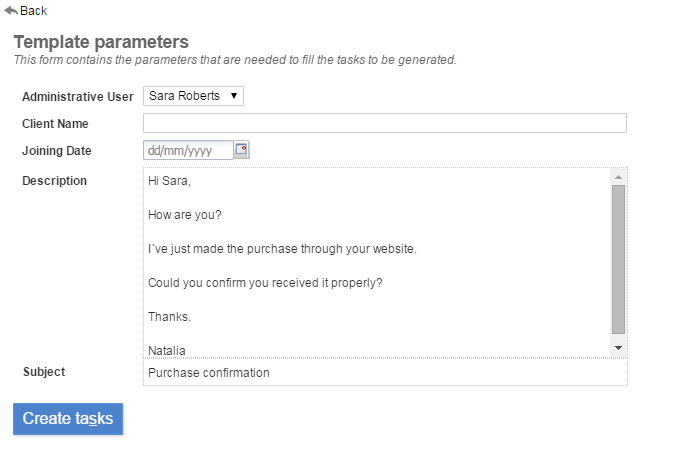This screenshot has width=680, height=465.
Task: Click the Description scrollbar down arrow
Action: tap(618, 347)
